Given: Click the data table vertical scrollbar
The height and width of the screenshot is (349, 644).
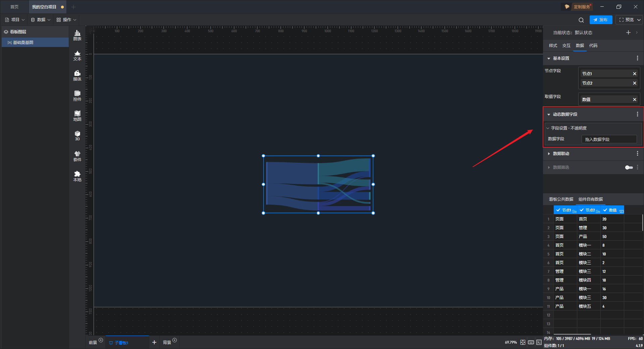Looking at the screenshot, I should 642,223.
